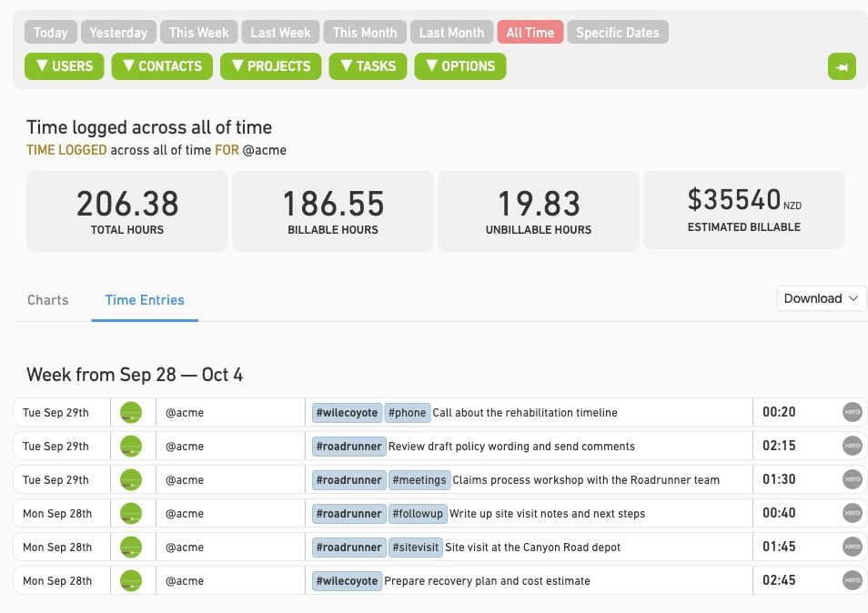
Task: Click the #sitevisit tag
Action: 416,548
